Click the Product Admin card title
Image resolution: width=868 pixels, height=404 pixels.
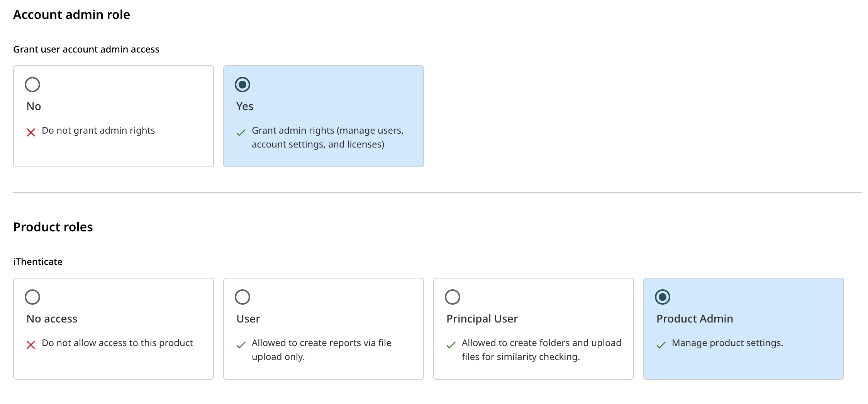pyautogui.click(x=695, y=319)
